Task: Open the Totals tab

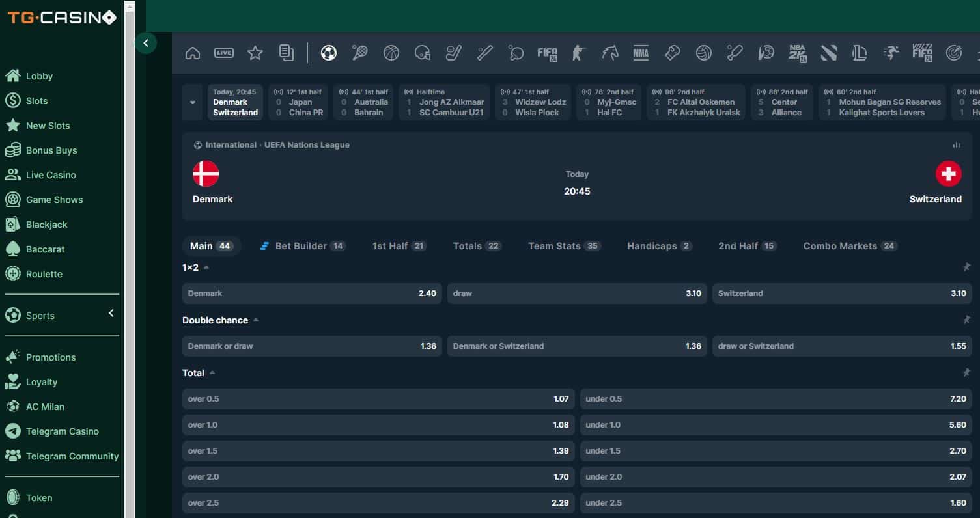Action: coord(477,246)
